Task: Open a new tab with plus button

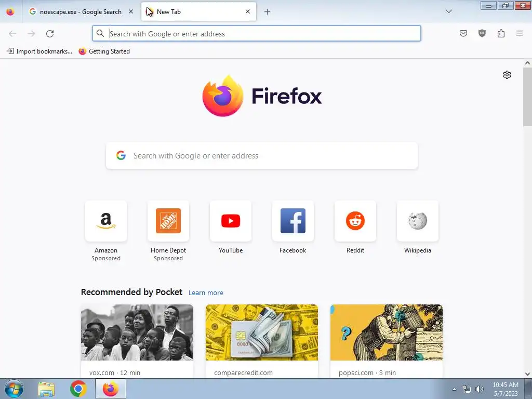Action: [268, 12]
